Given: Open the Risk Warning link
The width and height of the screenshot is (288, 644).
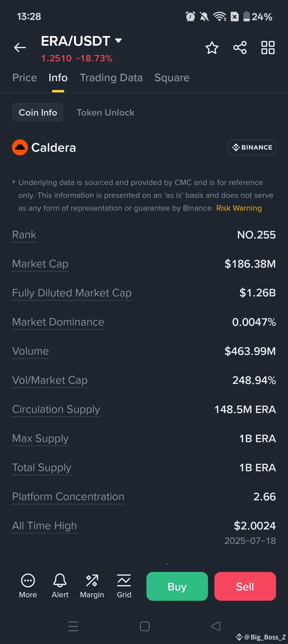Looking at the screenshot, I should click(239, 208).
